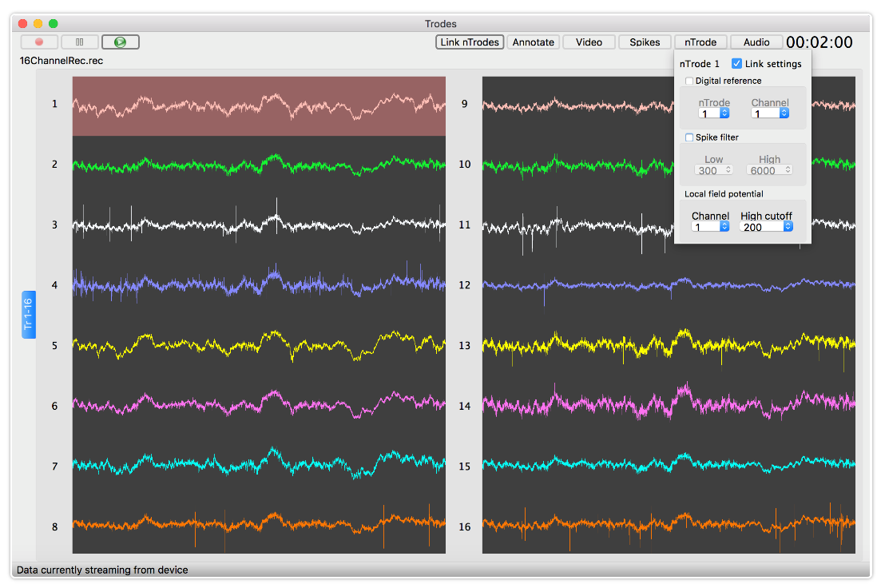Open the LFP Channel dropdown
Screen dimensions: 881x588
[x=710, y=227]
